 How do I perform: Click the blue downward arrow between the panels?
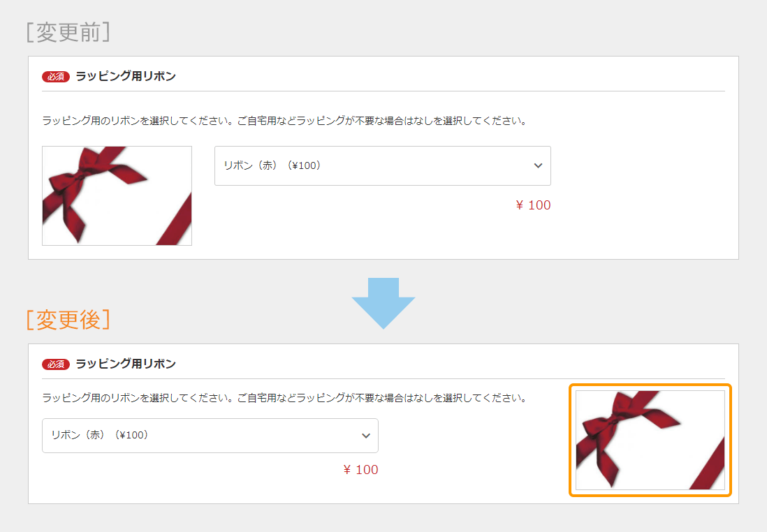coord(383,303)
